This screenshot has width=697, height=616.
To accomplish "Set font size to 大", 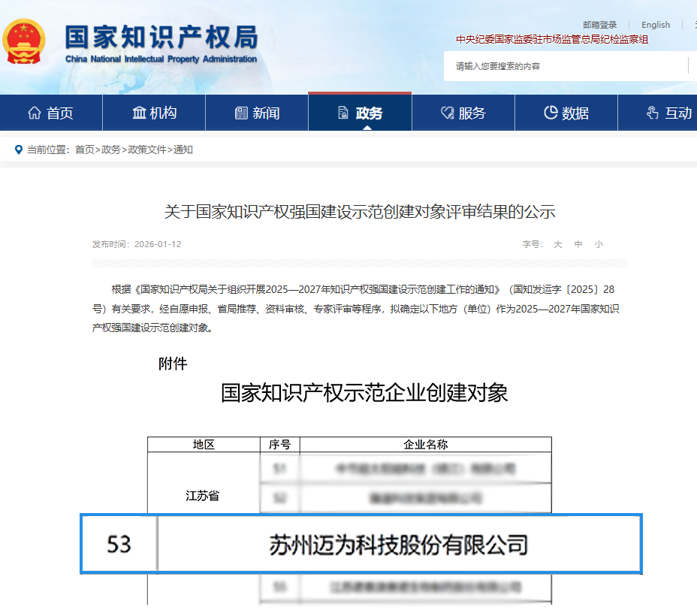I will [x=558, y=244].
